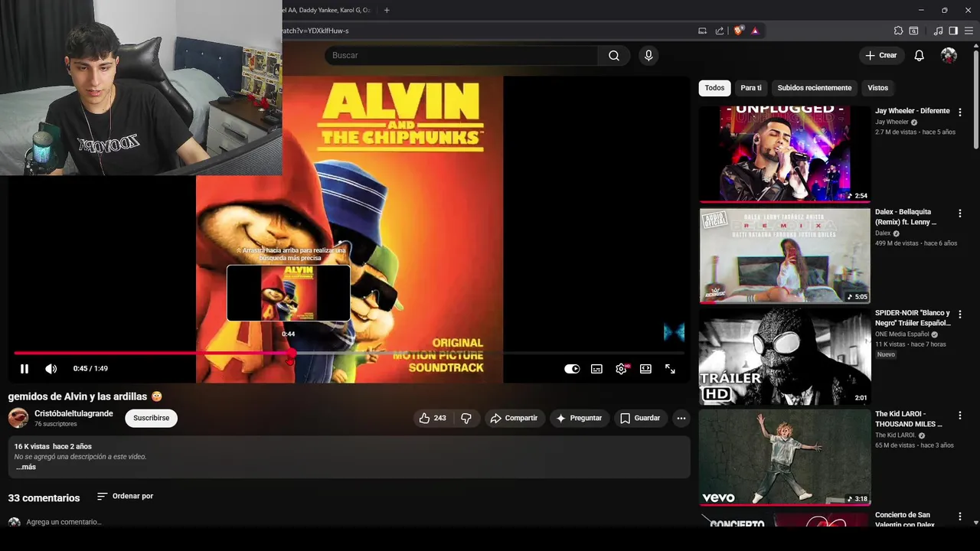980x551 pixels.
Task: Open Jay Wheeler - Diferente thumbnail
Action: [x=785, y=154]
